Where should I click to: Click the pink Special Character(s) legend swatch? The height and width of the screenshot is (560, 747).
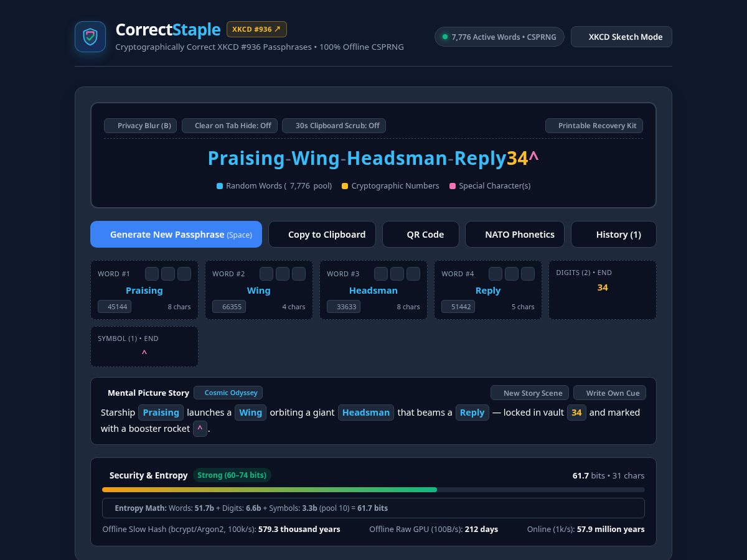(453, 186)
